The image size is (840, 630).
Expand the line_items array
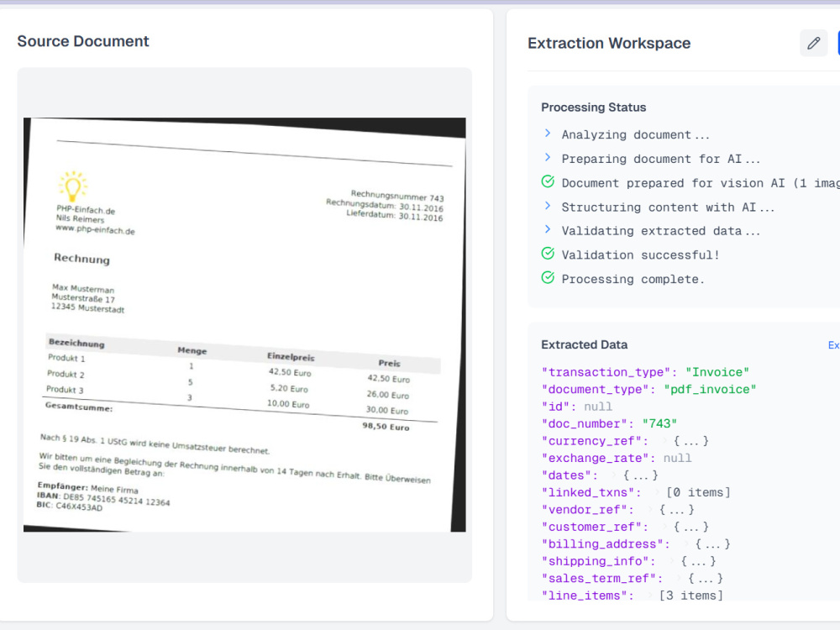[651, 596]
